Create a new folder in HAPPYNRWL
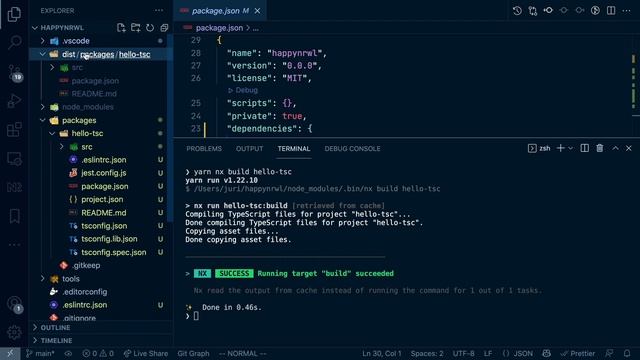Viewport: 640px width, 360px height. pos(136,28)
